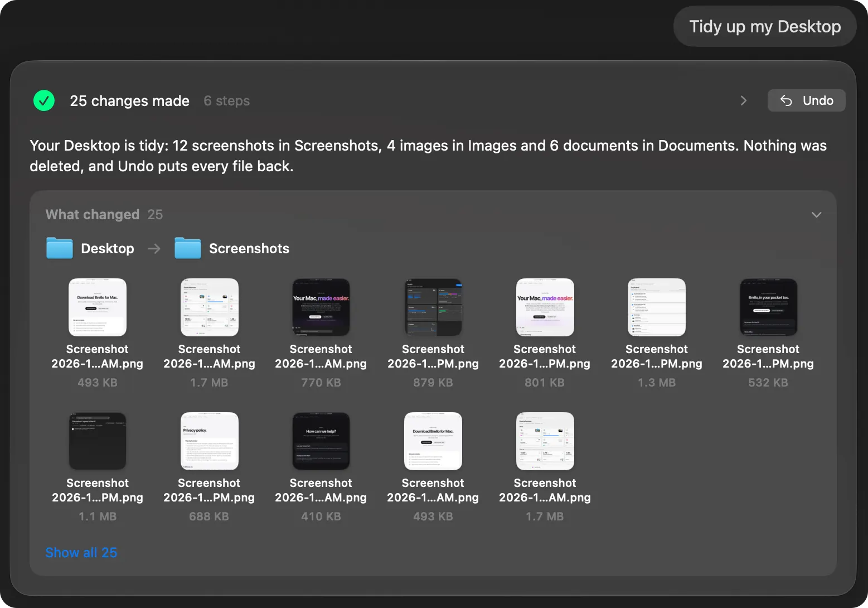Click the What changed heading
The width and height of the screenshot is (868, 608).
93,215
